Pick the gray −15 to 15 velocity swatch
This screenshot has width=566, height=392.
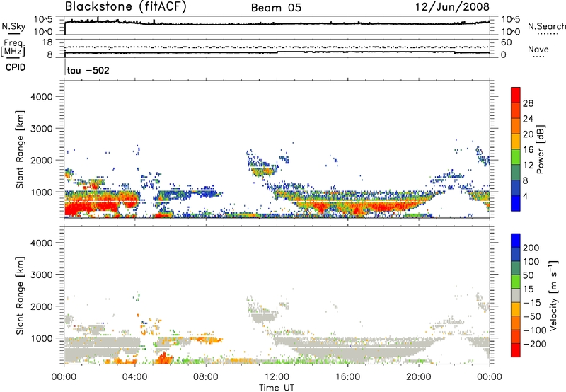click(516, 295)
